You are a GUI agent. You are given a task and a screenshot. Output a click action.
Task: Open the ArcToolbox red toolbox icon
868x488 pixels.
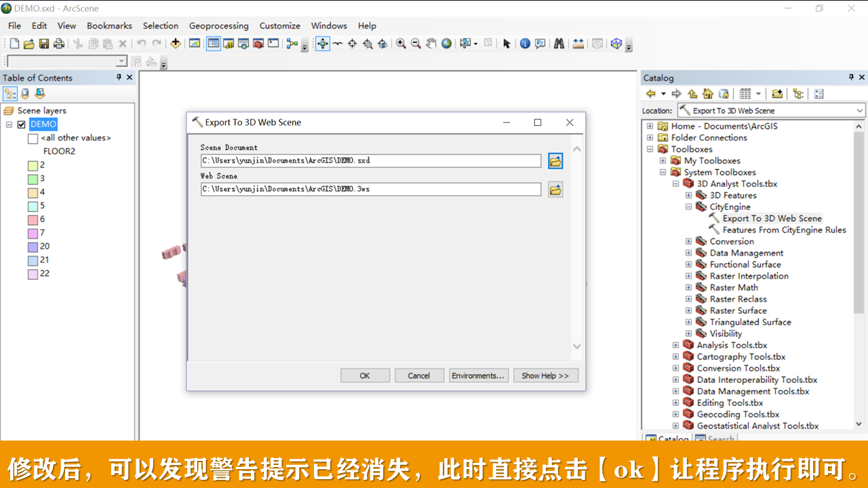258,43
